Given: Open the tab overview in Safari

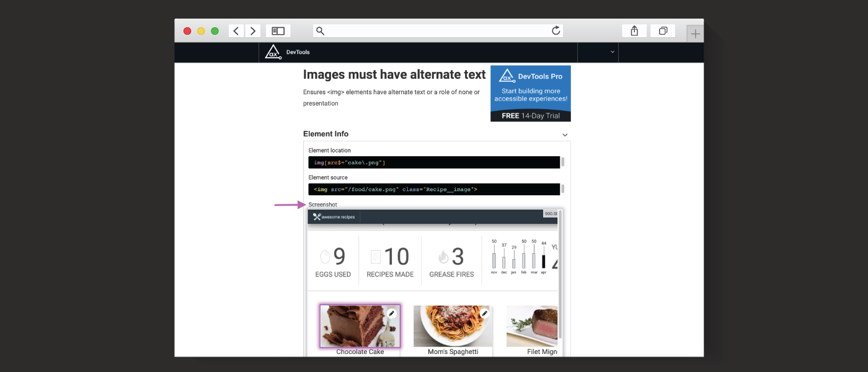Looking at the screenshot, I should click(x=662, y=30).
